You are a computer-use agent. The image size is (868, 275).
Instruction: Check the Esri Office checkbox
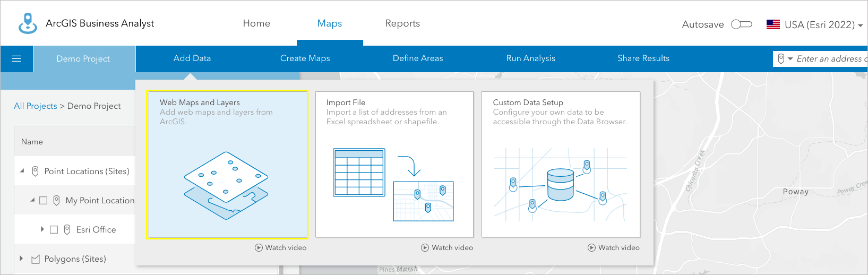coord(54,229)
